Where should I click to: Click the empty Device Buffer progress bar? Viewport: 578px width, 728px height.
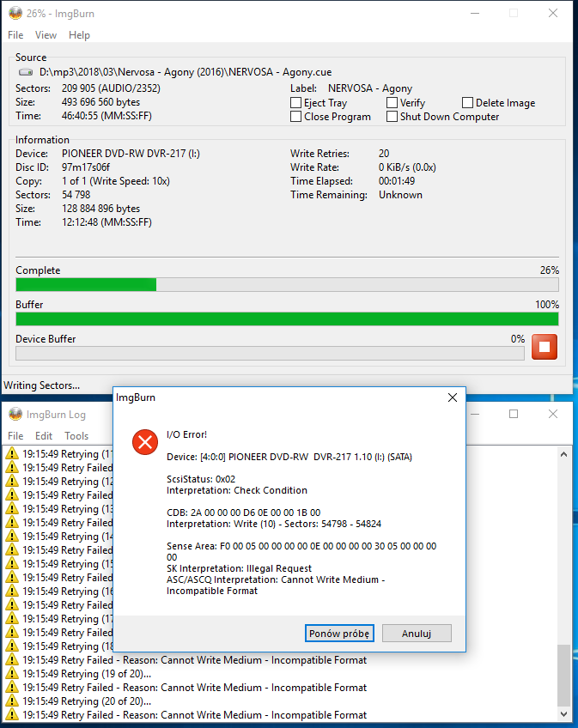tap(270, 354)
